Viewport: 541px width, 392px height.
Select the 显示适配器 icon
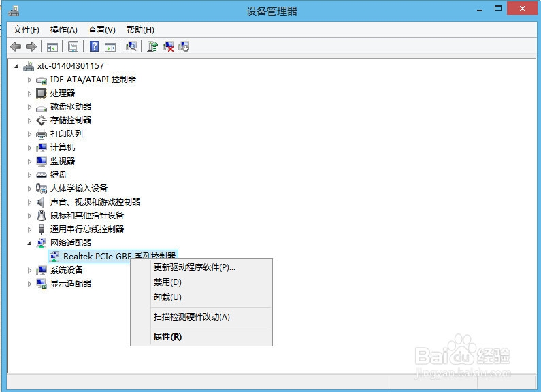[42, 284]
